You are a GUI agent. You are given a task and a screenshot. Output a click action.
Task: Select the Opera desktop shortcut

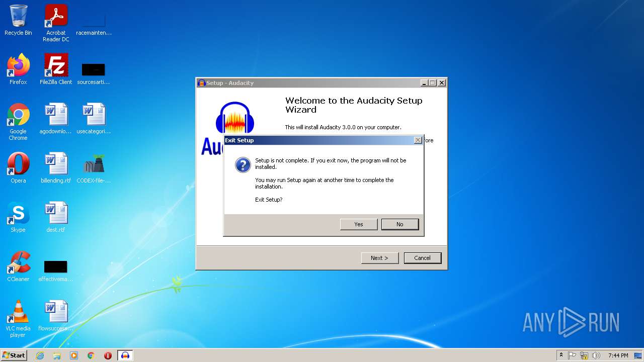point(18,168)
